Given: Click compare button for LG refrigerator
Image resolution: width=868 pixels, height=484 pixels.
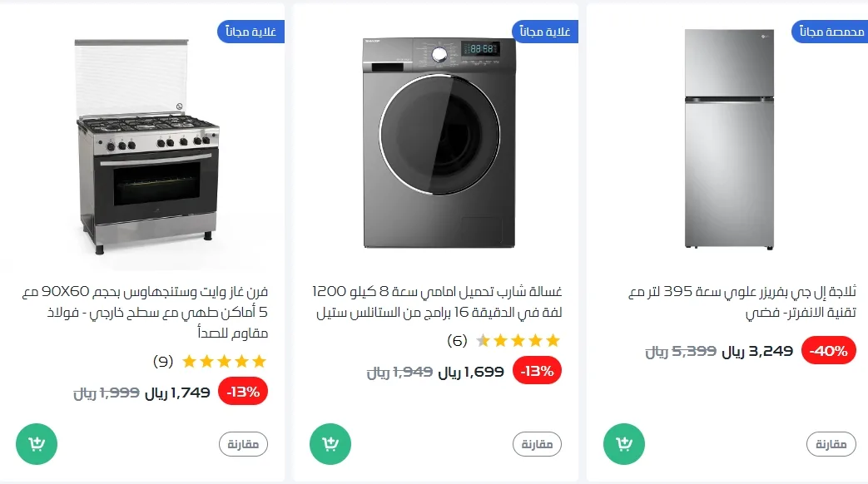Looking at the screenshot, I should (x=831, y=444).
